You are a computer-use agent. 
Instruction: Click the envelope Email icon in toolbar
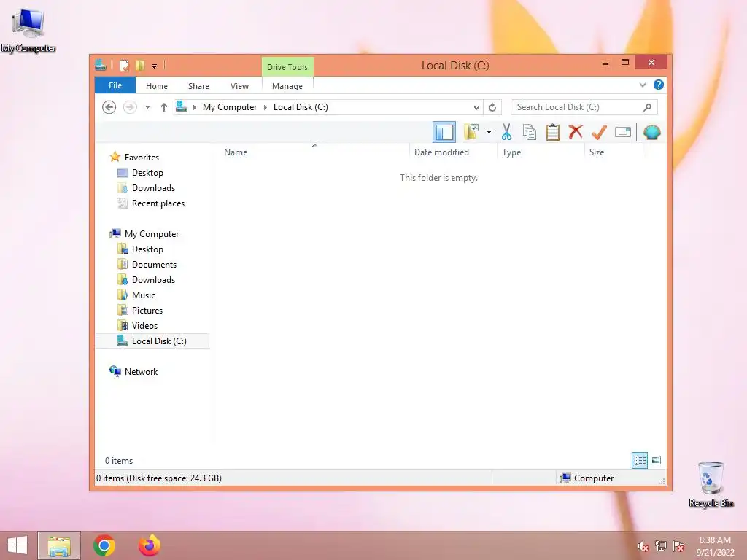(x=623, y=132)
